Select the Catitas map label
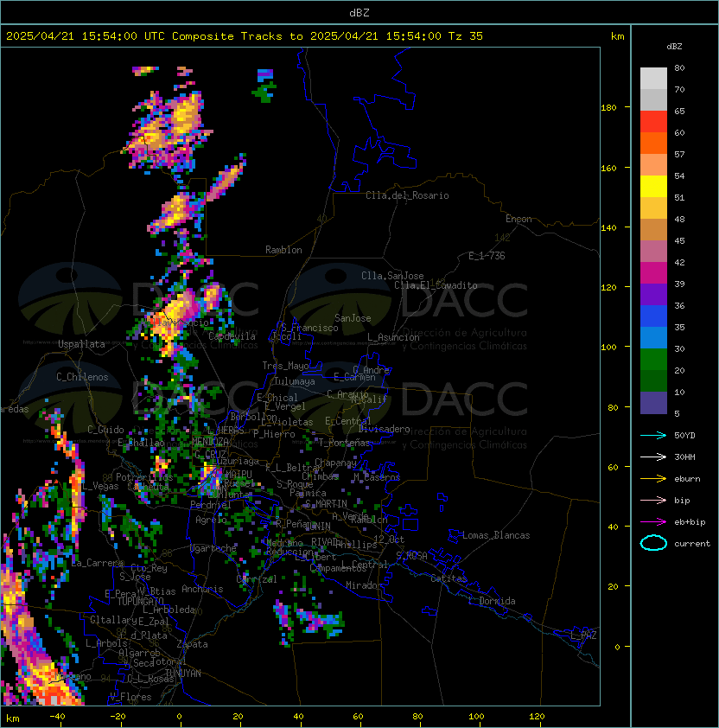 pyautogui.click(x=449, y=578)
